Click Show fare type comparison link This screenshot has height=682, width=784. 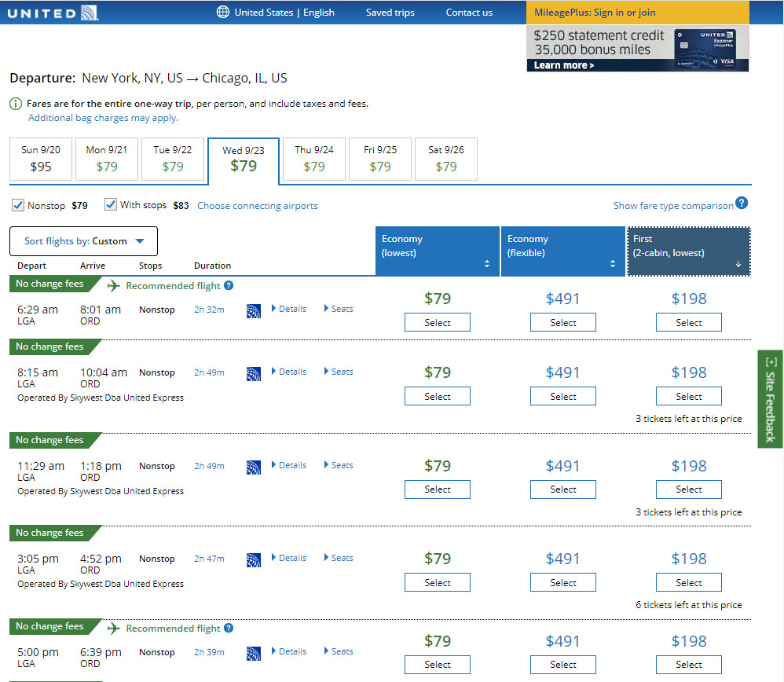coord(673,206)
